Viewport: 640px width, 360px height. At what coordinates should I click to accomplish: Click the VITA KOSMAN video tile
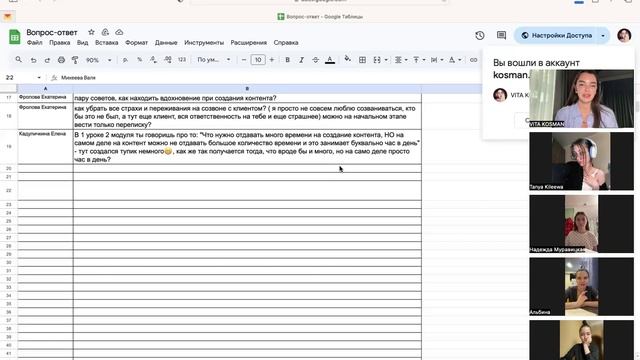coord(582,98)
